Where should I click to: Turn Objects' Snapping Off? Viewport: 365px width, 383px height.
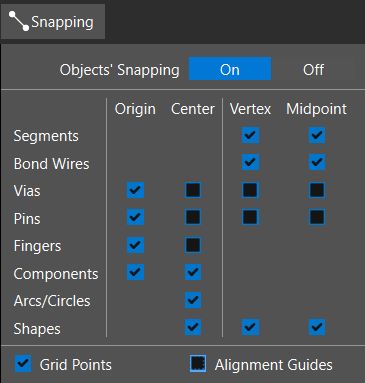[313, 69]
